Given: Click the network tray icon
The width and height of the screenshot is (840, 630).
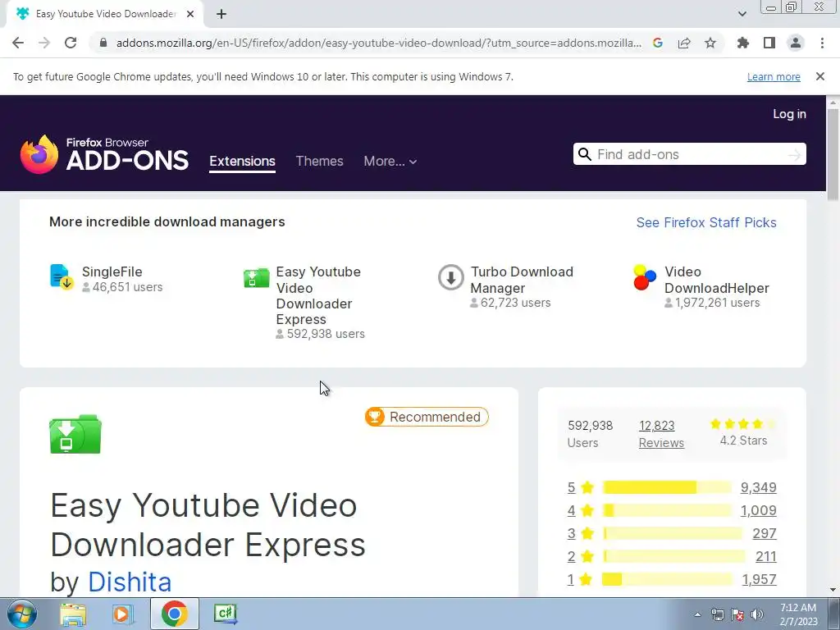Looking at the screenshot, I should point(717,614).
